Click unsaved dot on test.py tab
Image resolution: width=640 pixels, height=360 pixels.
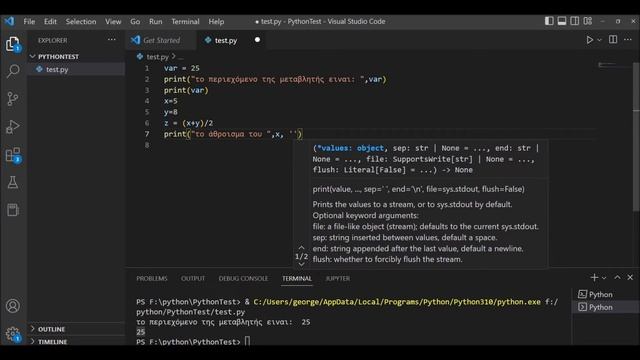(x=257, y=40)
